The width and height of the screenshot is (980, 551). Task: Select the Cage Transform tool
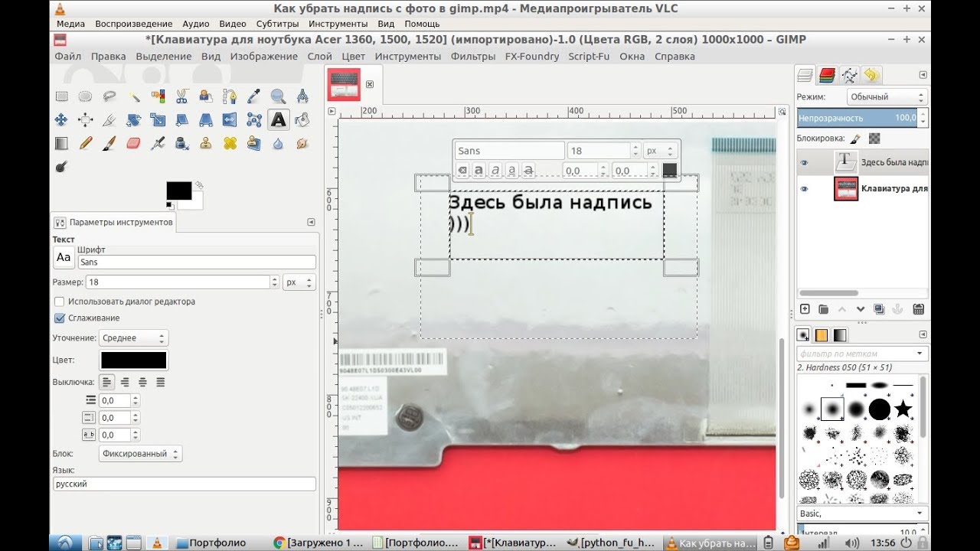coord(254,120)
